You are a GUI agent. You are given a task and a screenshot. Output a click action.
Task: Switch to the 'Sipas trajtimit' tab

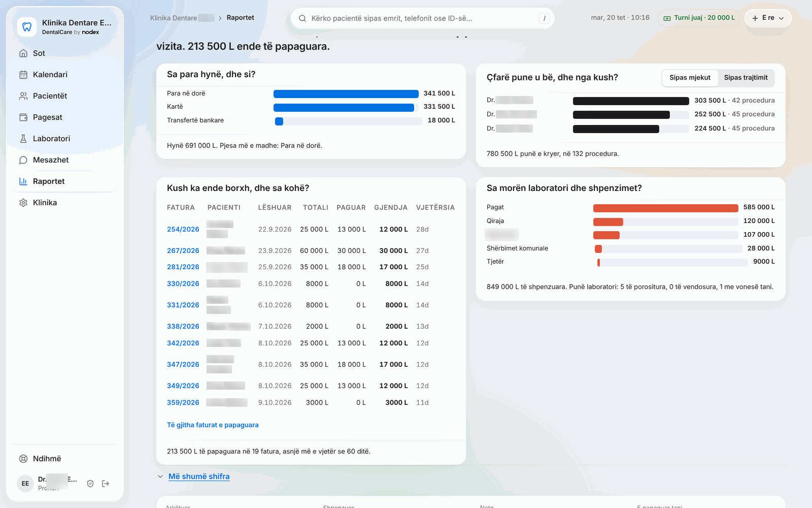tap(746, 78)
